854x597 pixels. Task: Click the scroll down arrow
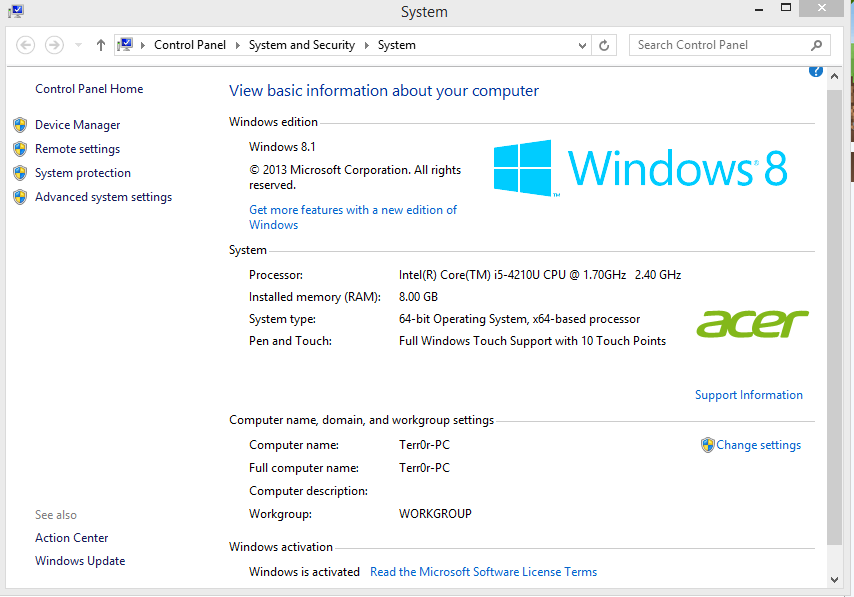tap(834, 580)
